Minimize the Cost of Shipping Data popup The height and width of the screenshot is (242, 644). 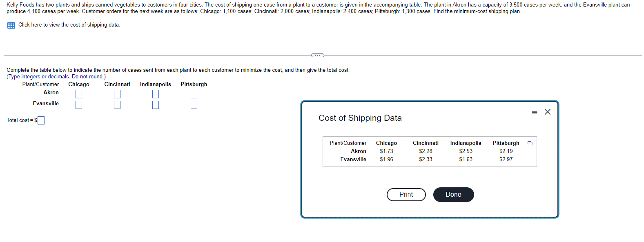(534, 112)
